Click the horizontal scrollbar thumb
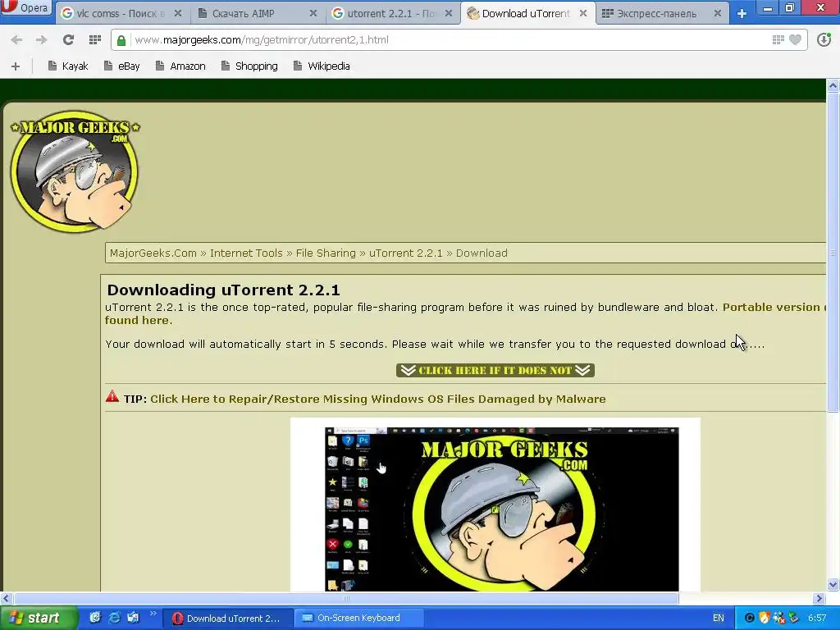840x630 pixels. (x=345, y=598)
